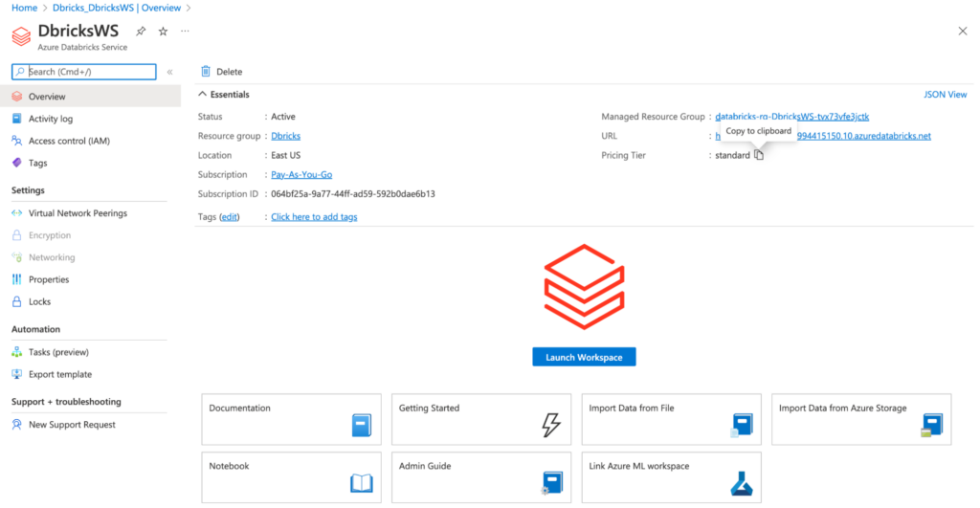Select Activity log in the sidebar
Screen dimensions: 980x508
[51, 119]
